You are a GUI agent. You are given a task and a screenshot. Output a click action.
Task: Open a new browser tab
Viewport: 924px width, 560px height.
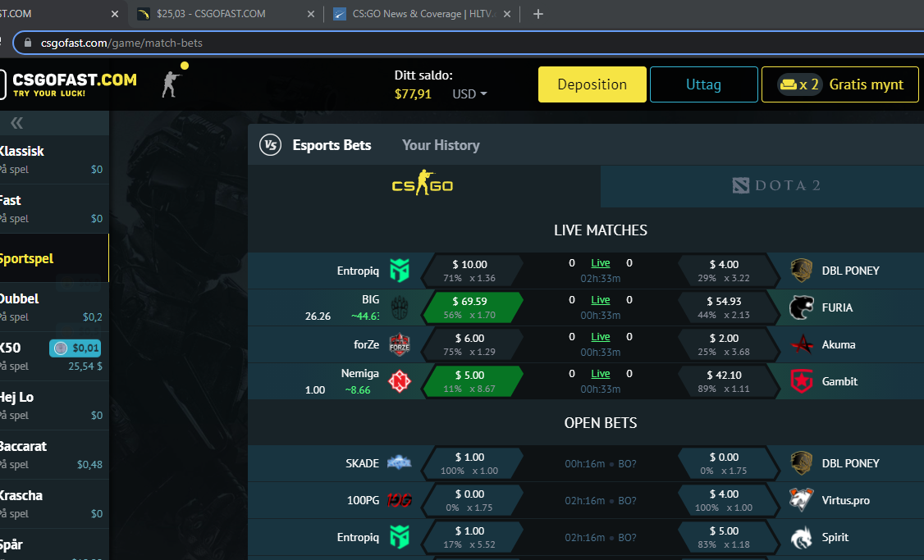pos(538,14)
